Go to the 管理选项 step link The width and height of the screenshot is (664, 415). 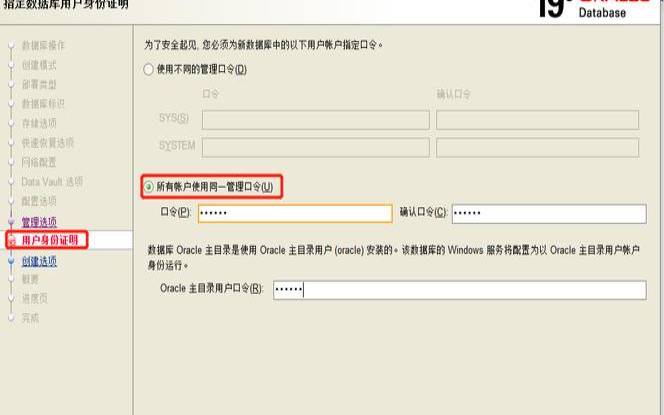[x=39, y=222]
